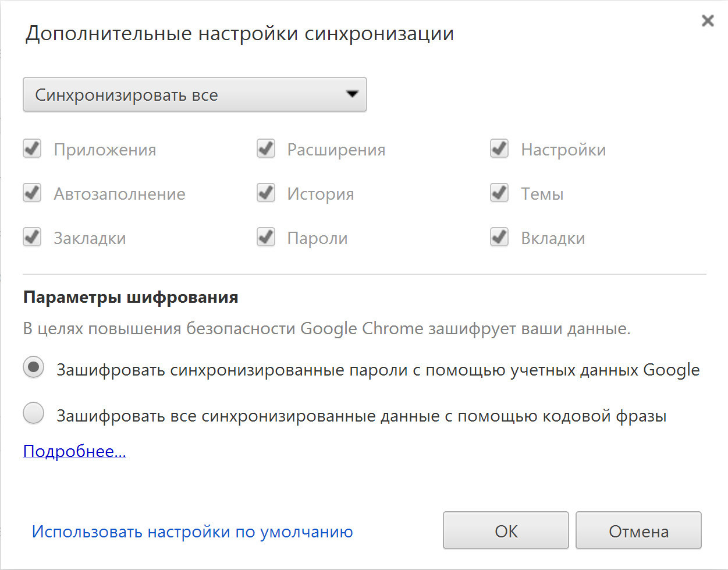Open the 'Синхронизировать все' dropdown
Screen dimensions: 728x570
click(x=194, y=94)
